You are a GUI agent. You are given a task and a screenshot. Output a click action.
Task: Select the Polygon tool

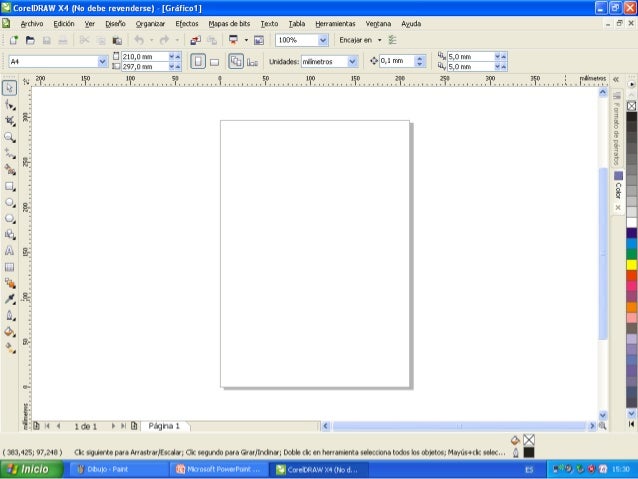click(x=10, y=219)
